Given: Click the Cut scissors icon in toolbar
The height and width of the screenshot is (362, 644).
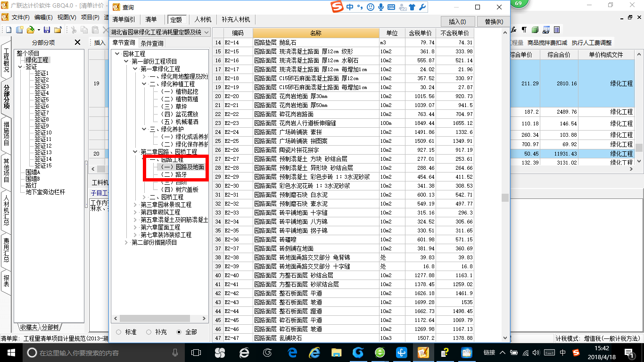Looking at the screenshot, I should pyautogui.click(x=74, y=30).
